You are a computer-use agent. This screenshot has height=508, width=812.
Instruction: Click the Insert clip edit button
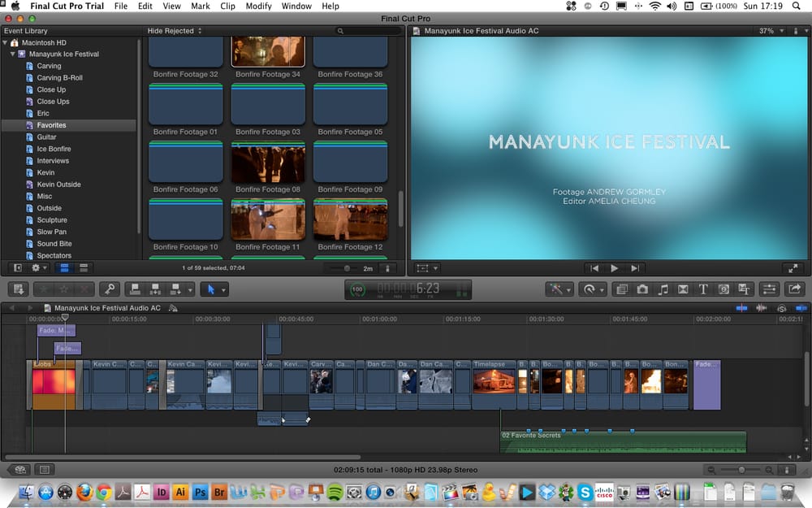155,289
